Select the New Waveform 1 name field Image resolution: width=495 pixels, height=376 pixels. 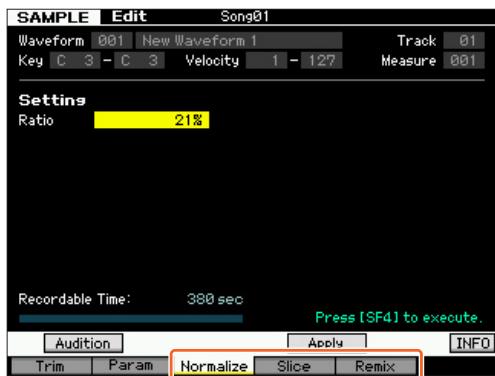(x=239, y=41)
